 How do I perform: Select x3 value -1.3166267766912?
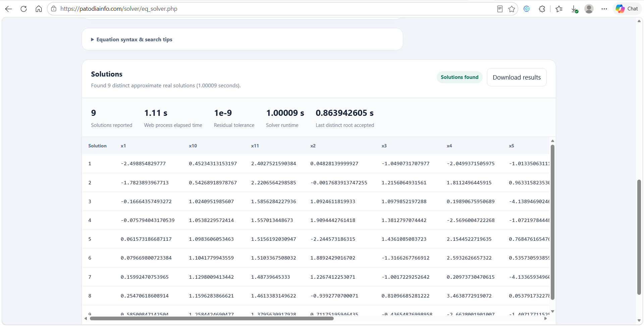click(405, 258)
